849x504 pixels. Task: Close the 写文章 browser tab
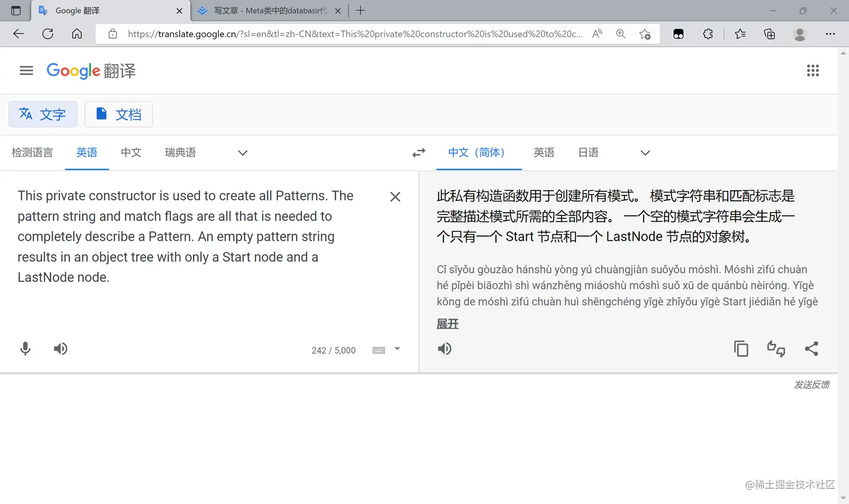pos(337,11)
